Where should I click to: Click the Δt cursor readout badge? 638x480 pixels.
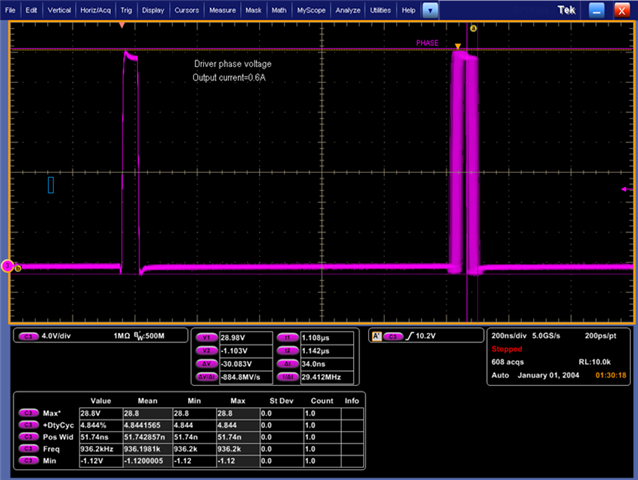pos(287,364)
